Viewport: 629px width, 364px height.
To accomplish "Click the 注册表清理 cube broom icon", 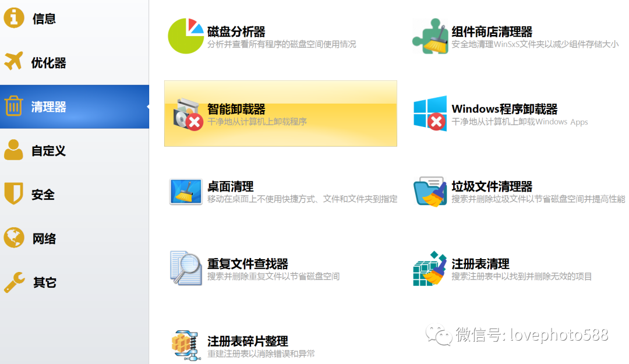I will point(430,268).
